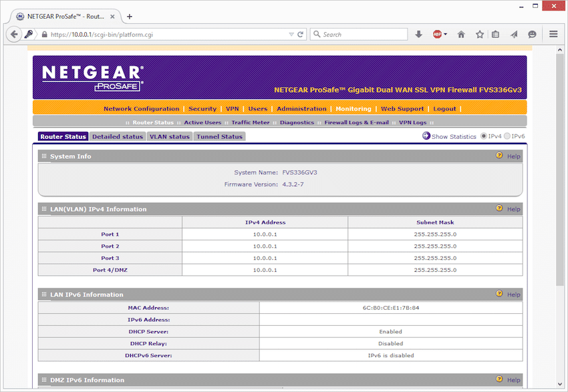Viewport: 568px width, 392px height.
Task: Click the address bar URL
Action: [x=102, y=34]
